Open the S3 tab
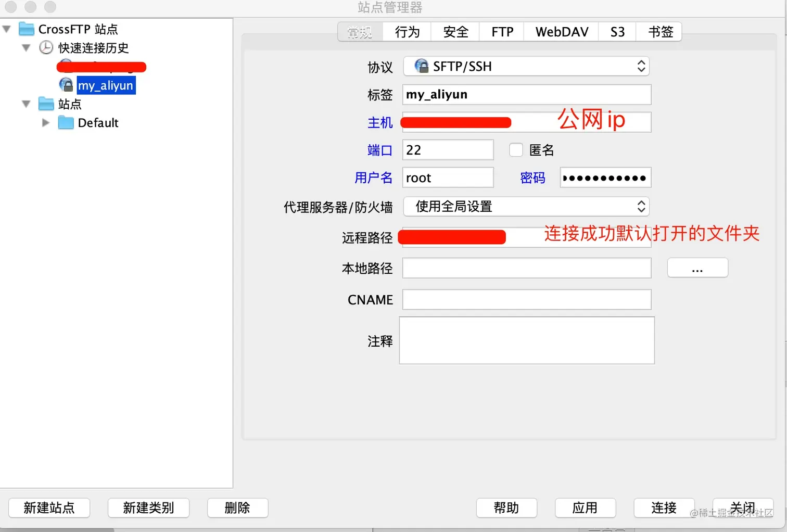787x532 pixels. [x=617, y=32]
